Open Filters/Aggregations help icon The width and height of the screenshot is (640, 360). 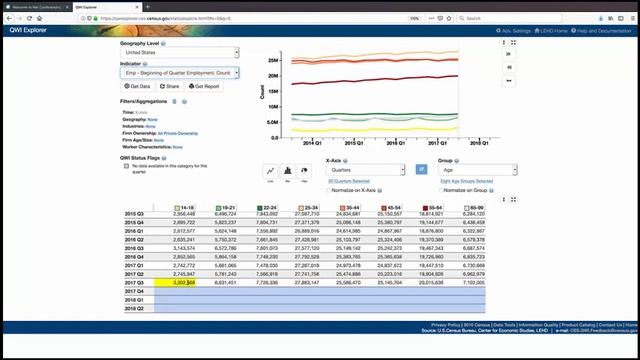(x=184, y=101)
